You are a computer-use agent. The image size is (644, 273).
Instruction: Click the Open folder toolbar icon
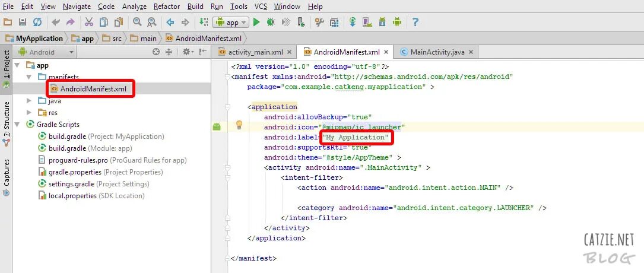(8, 22)
